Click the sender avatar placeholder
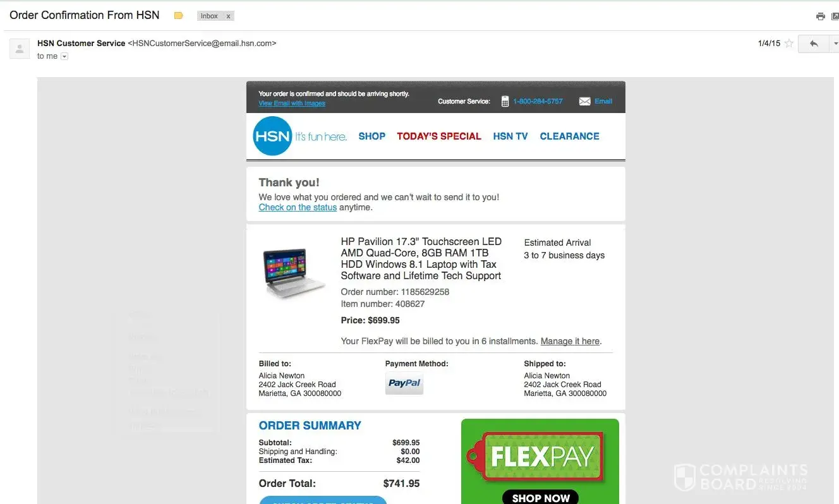The image size is (839, 504). 20,49
